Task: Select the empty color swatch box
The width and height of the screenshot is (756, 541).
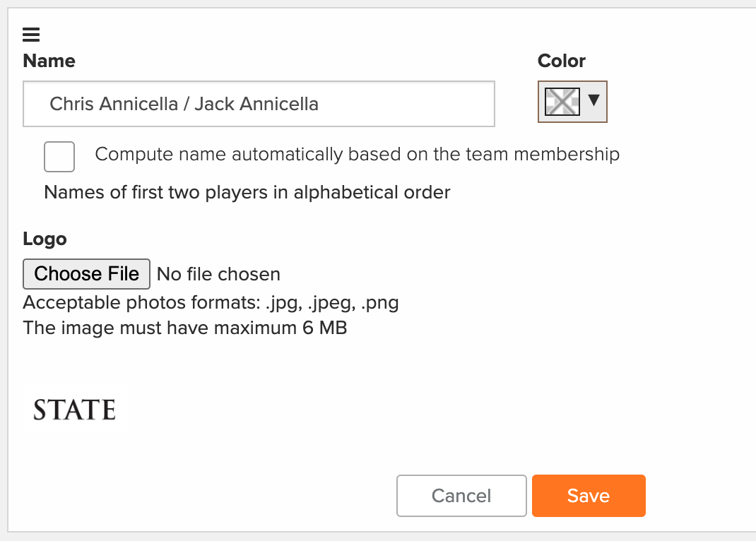Action: pos(562,102)
